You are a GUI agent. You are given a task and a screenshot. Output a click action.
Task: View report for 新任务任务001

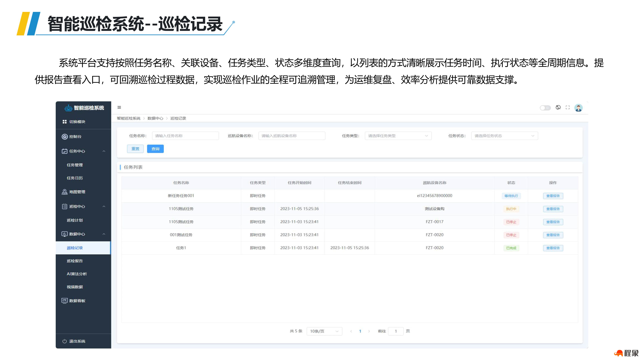(553, 196)
